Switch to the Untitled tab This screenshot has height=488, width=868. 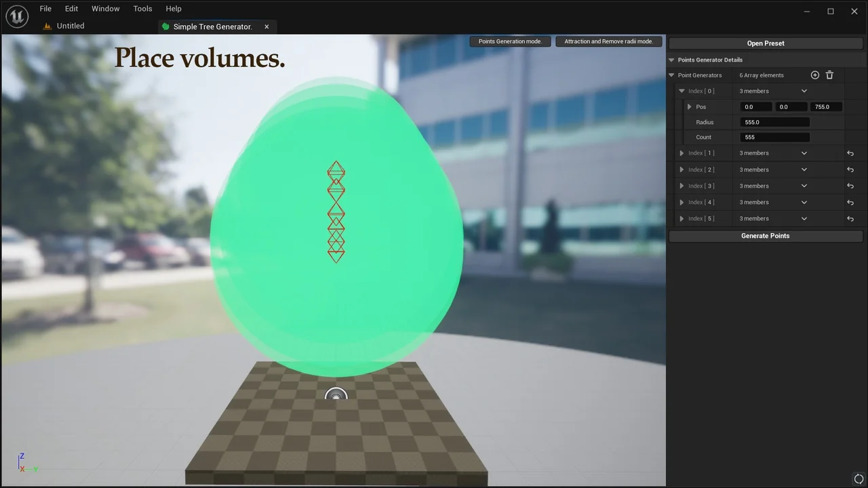pyautogui.click(x=70, y=26)
